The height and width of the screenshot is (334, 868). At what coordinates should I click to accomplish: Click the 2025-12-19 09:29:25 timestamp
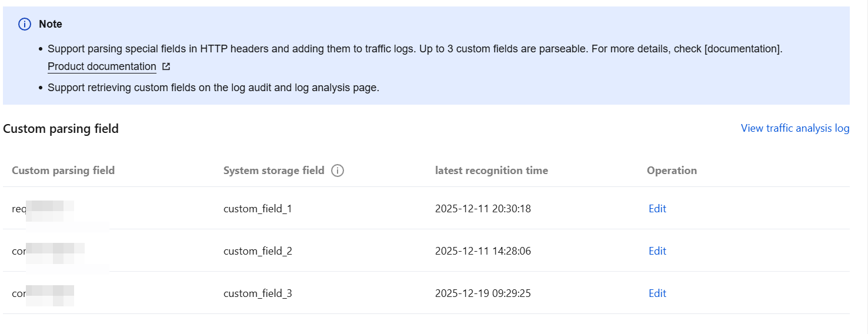tap(483, 293)
